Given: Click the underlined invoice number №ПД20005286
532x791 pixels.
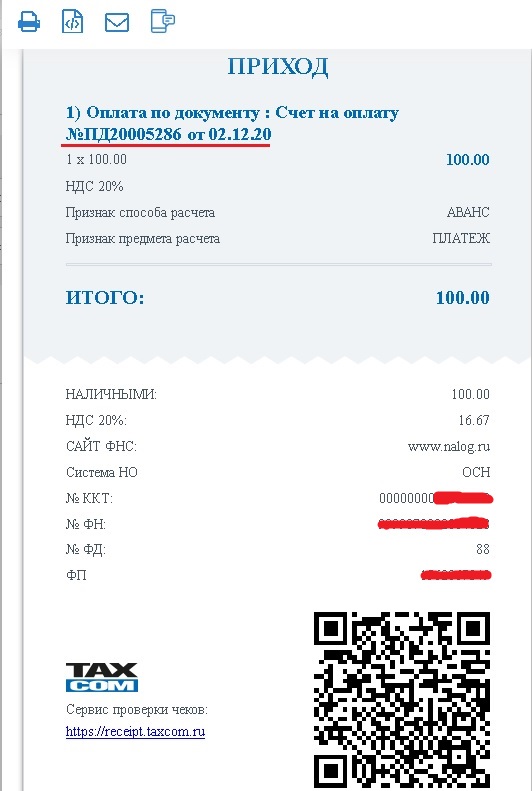Looking at the screenshot, I should point(124,134).
